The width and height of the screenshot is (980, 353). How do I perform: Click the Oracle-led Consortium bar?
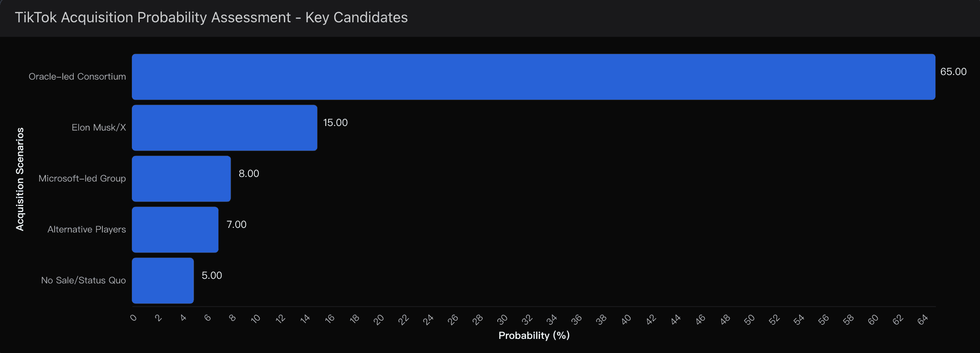click(534, 77)
